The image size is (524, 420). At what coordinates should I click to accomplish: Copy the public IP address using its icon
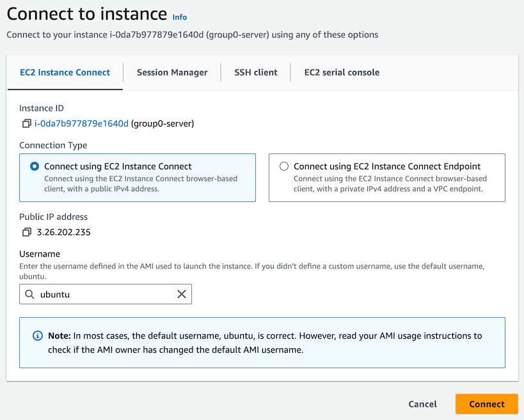click(x=26, y=232)
